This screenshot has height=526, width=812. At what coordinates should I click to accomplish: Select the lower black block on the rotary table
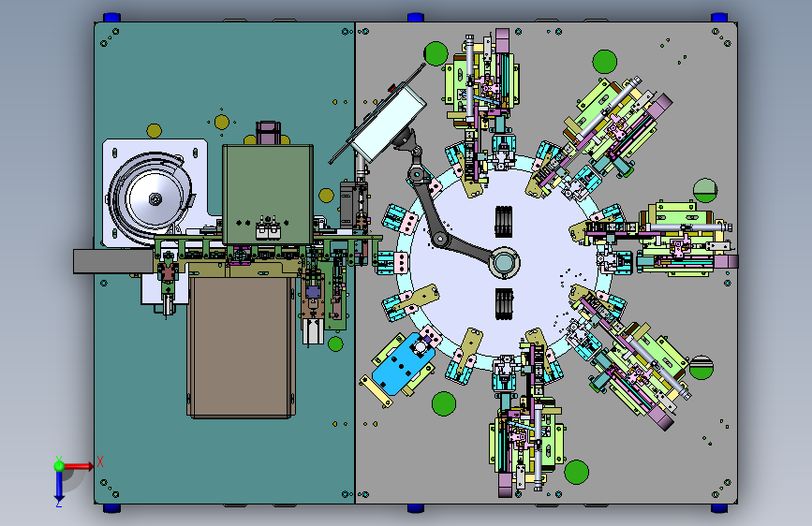[x=503, y=304]
